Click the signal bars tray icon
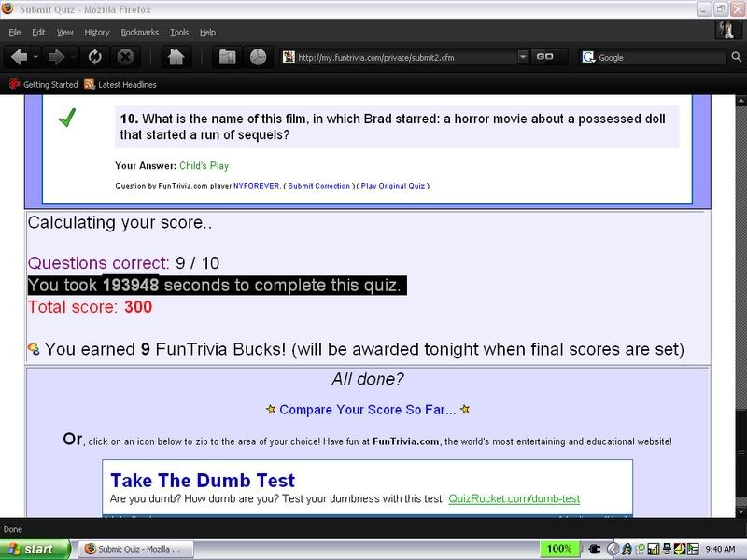747x560 pixels. point(653,549)
